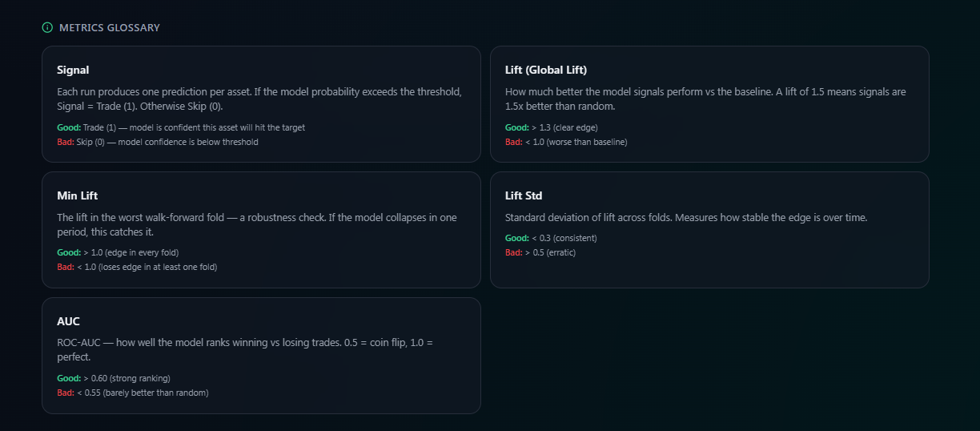Click the Lift Std 'consistent' Good line
The width and height of the screenshot is (980, 431).
pos(551,238)
